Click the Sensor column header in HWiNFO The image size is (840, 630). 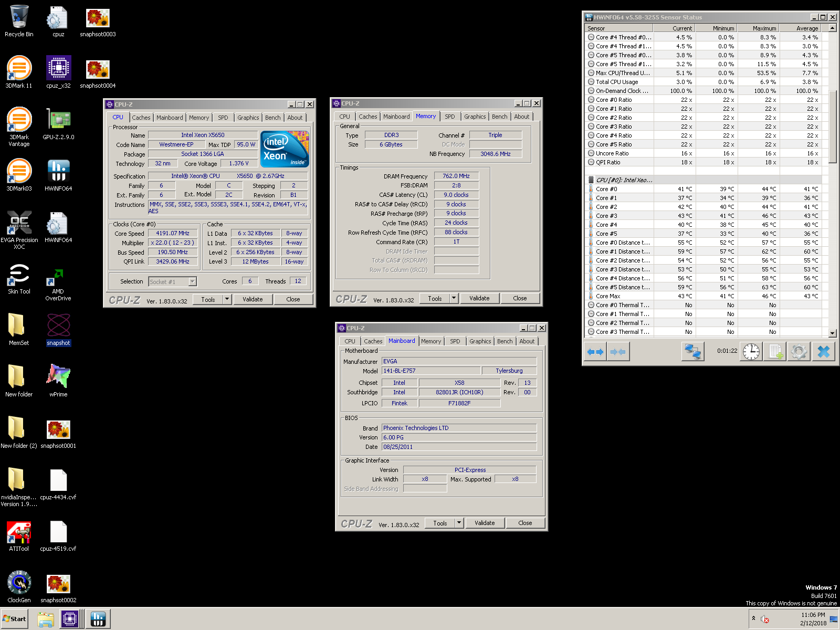click(x=618, y=28)
